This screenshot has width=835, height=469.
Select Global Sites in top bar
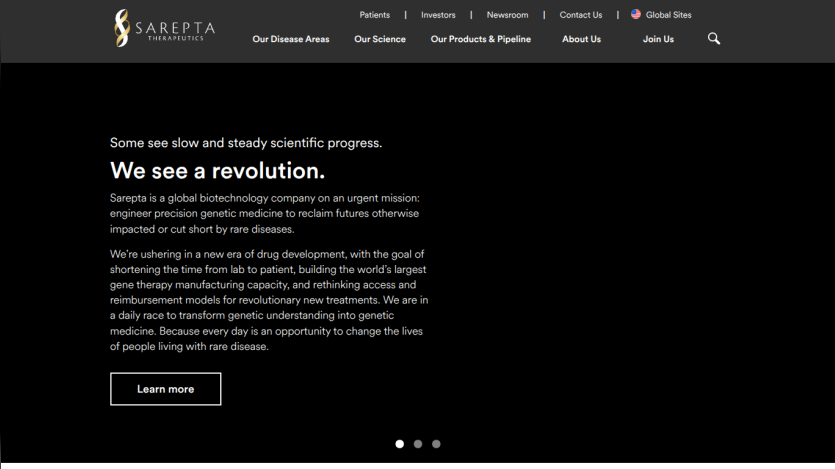point(668,15)
